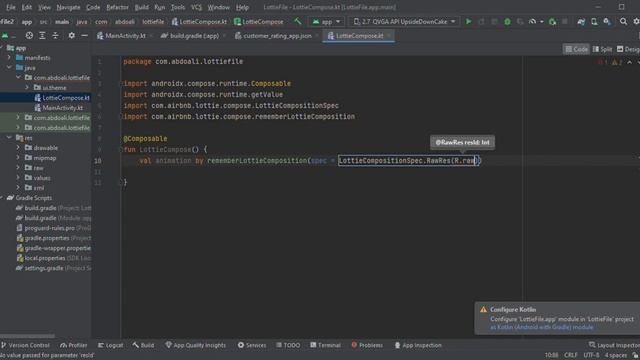
Task: Toggle the Terminal tool window
Action: click(x=325, y=345)
